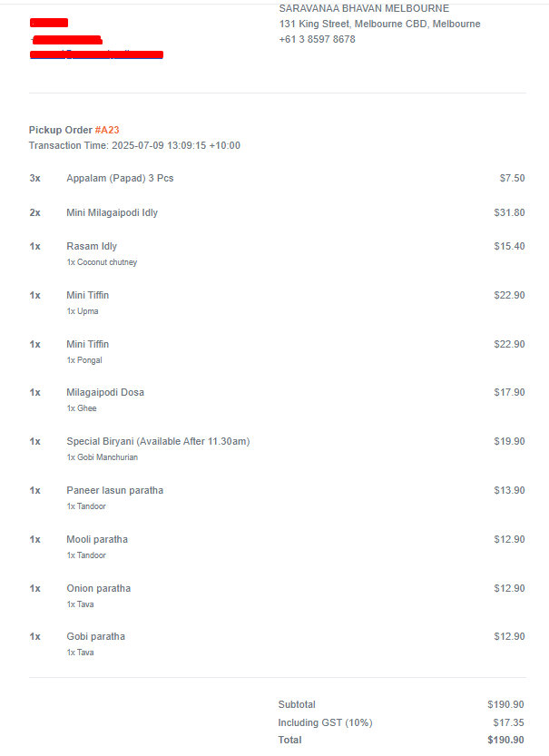This screenshot has width=549, height=756.
Task: Click the Transaction Time line
Action: click(134, 145)
